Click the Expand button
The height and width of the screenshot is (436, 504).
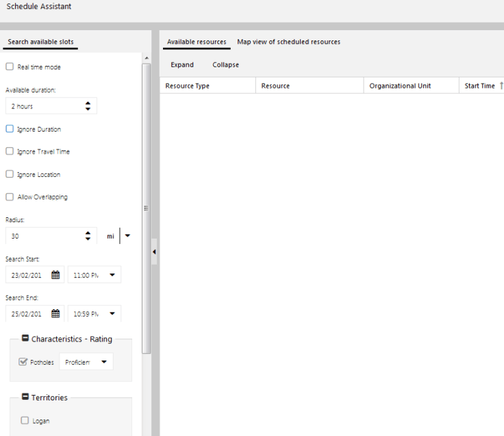tap(182, 64)
